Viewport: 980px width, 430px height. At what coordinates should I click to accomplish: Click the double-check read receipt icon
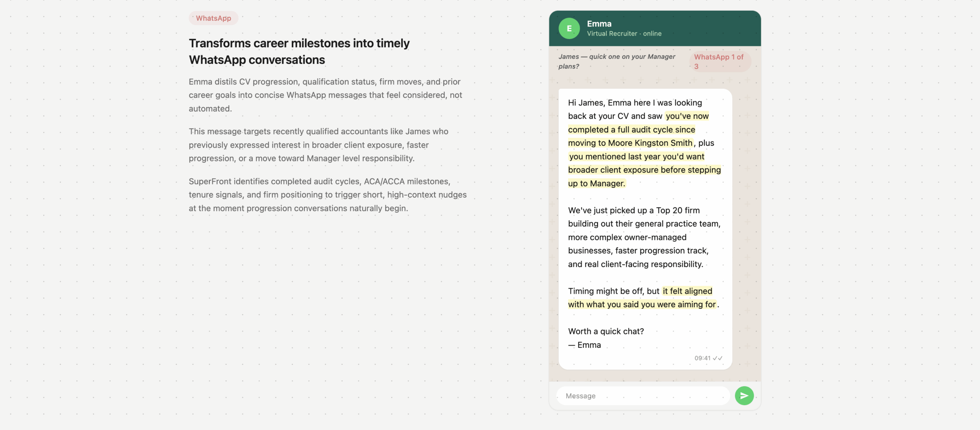(717, 358)
